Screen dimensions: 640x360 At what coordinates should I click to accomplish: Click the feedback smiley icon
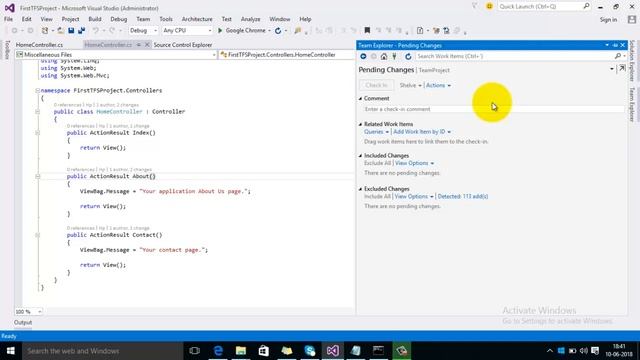pyautogui.click(x=489, y=7)
